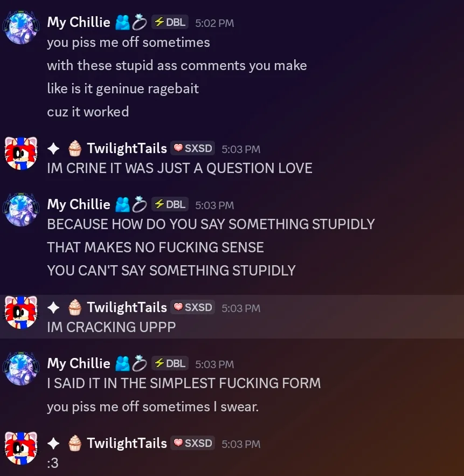The width and height of the screenshot is (464, 476).
Task: Click the cupcake icon above IM CRINE message
Action: click(x=75, y=148)
